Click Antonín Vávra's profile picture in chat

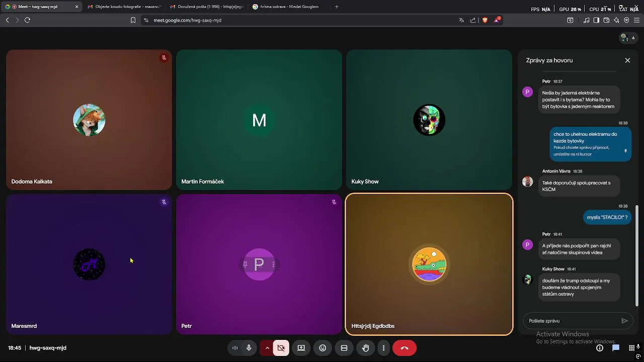click(x=527, y=182)
